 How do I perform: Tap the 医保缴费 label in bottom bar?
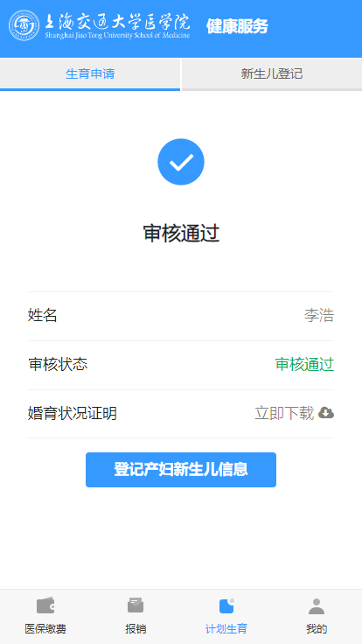coord(45,629)
